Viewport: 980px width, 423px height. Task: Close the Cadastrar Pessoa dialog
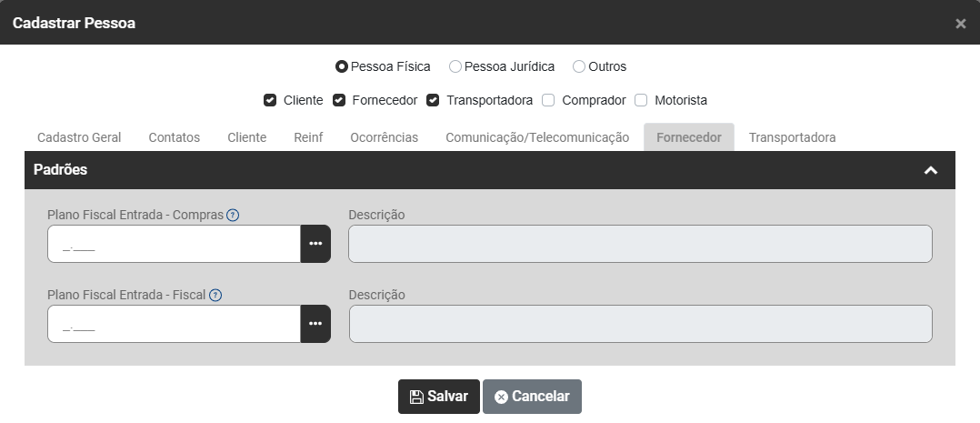[961, 23]
